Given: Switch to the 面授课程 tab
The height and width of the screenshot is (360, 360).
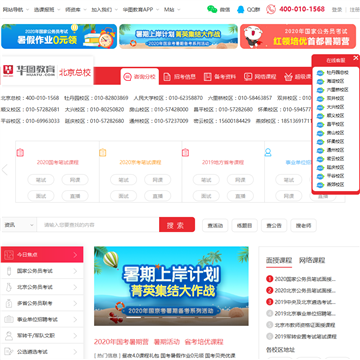Looking at the screenshot, I should tap(279, 260).
